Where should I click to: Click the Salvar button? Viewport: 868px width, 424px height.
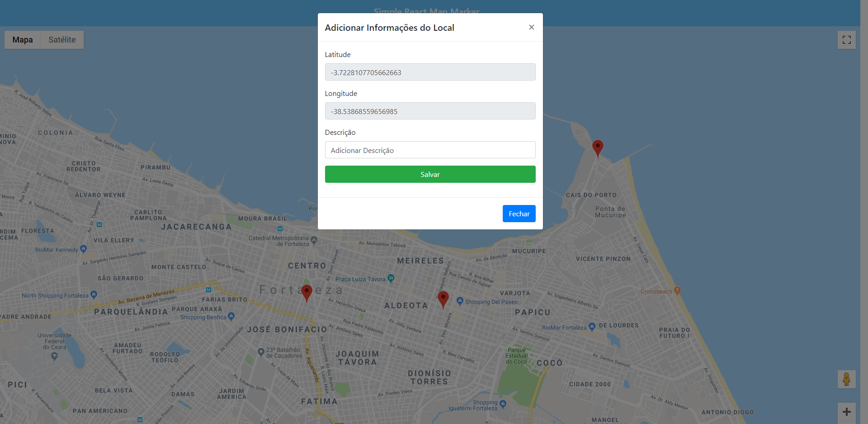click(x=430, y=174)
